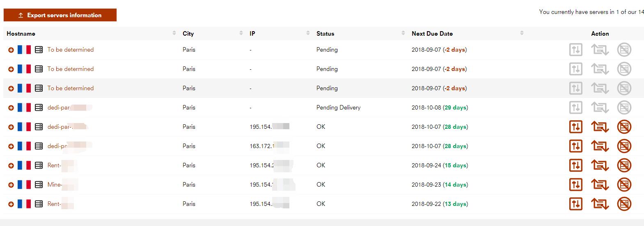
Task: Click the Export servers information button
Action: pyautogui.click(x=60, y=15)
